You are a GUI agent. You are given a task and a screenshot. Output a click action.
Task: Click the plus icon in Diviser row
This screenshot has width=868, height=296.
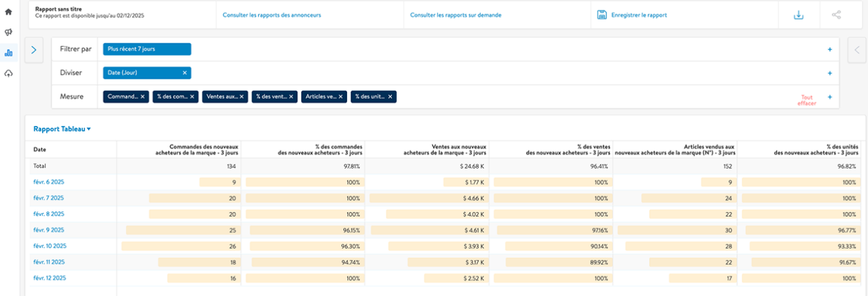829,73
